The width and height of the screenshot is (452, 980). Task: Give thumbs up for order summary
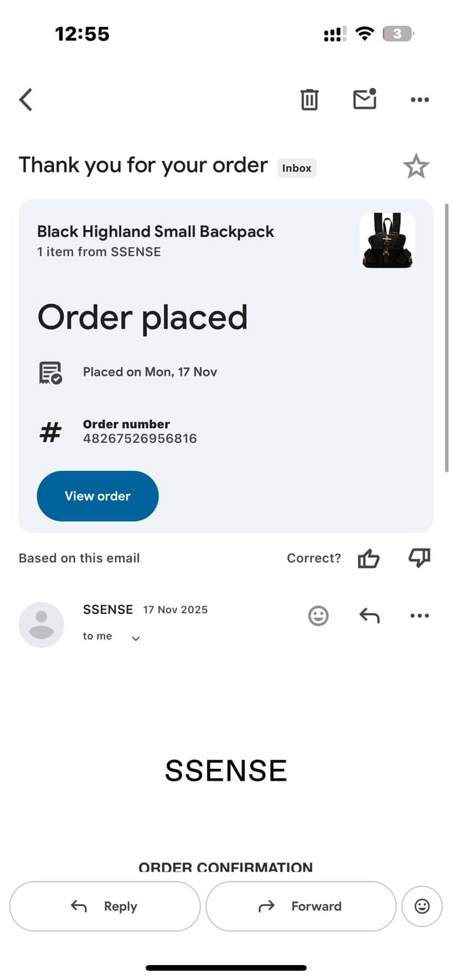pos(368,559)
